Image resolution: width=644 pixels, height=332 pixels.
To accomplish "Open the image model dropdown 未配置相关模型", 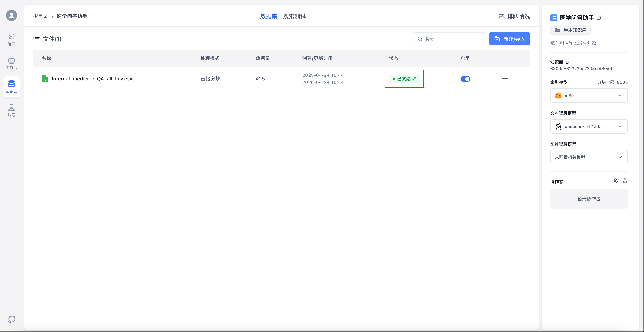I will (589, 157).
